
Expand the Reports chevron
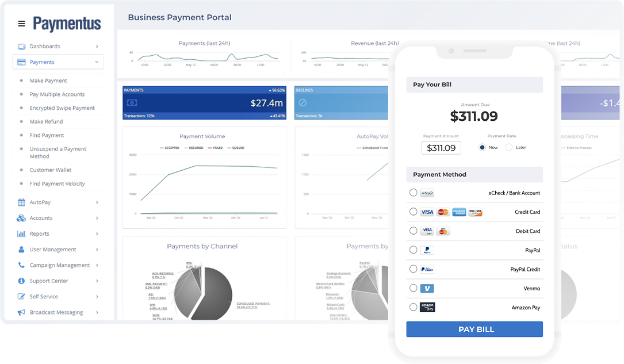(x=97, y=234)
